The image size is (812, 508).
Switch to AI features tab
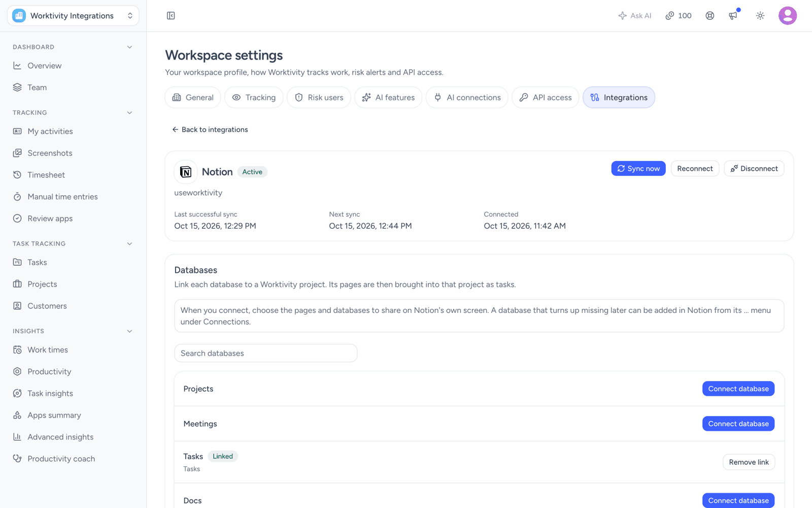click(x=388, y=98)
